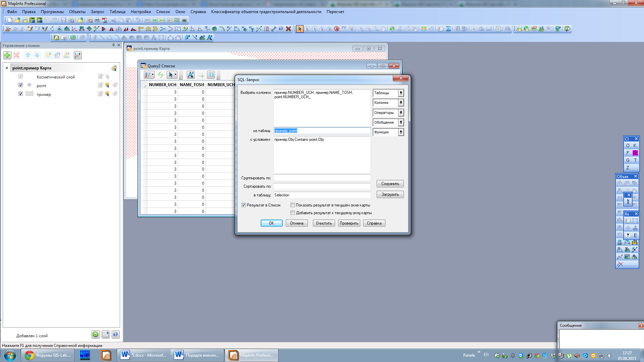Image resolution: width=644 pixels, height=362 pixels.
Task: Open the 'Запрос' menu
Action: pyautogui.click(x=97, y=12)
